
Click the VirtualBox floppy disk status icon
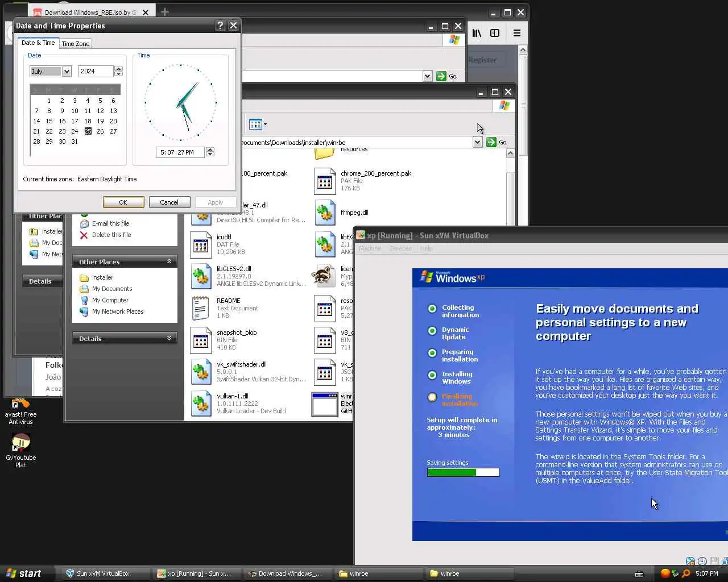(x=714, y=561)
